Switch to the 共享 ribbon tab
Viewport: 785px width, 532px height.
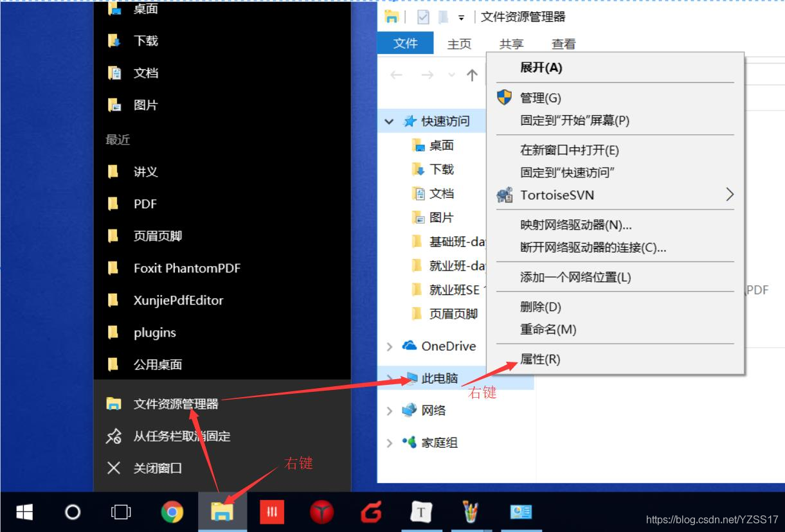click(511, 44)
